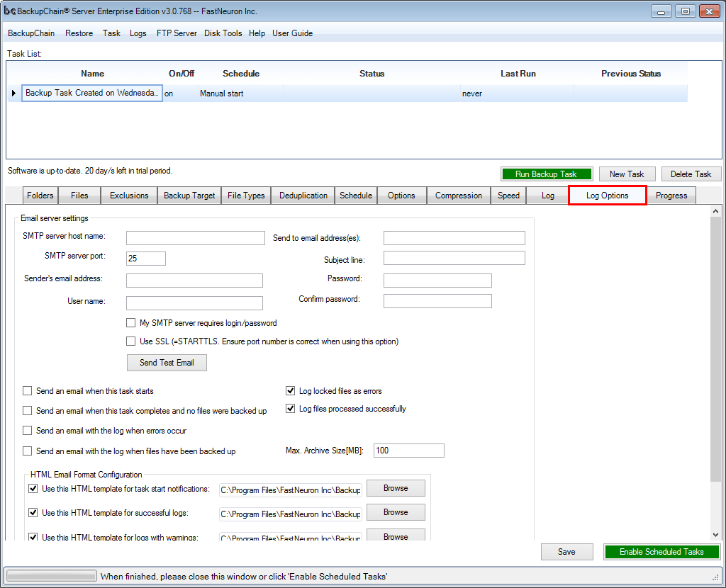Click the Confirm password field
726x588 pixels.
tap(437, 301)
